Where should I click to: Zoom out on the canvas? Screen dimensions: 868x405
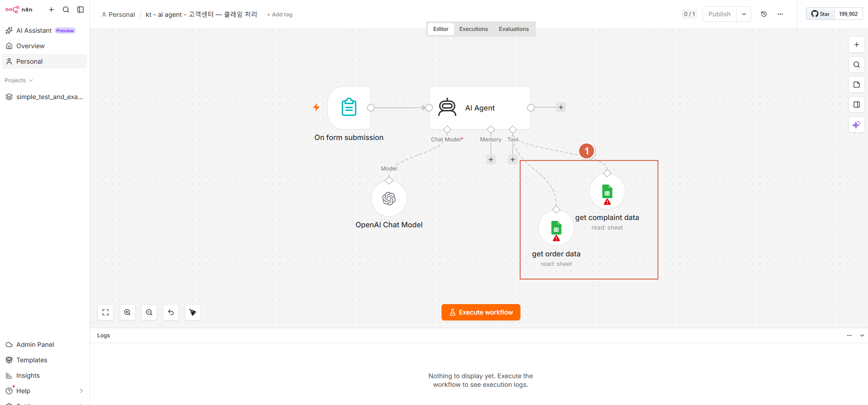tap(149, 312)
